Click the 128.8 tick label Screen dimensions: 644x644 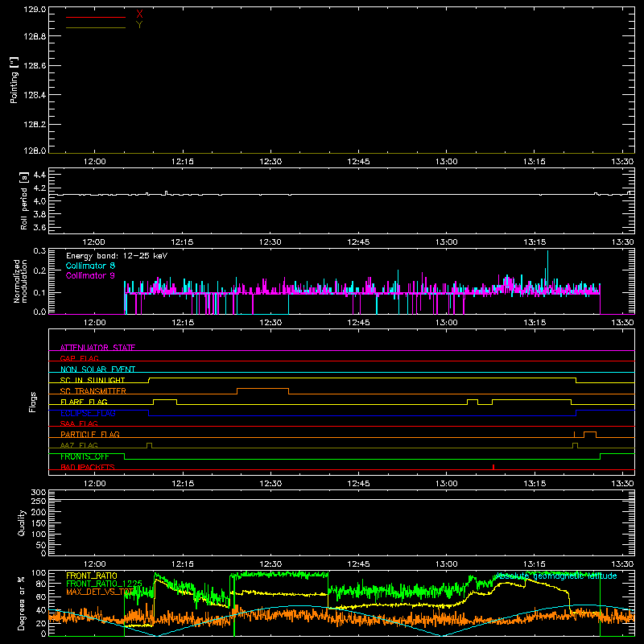[x=35, y=36]
